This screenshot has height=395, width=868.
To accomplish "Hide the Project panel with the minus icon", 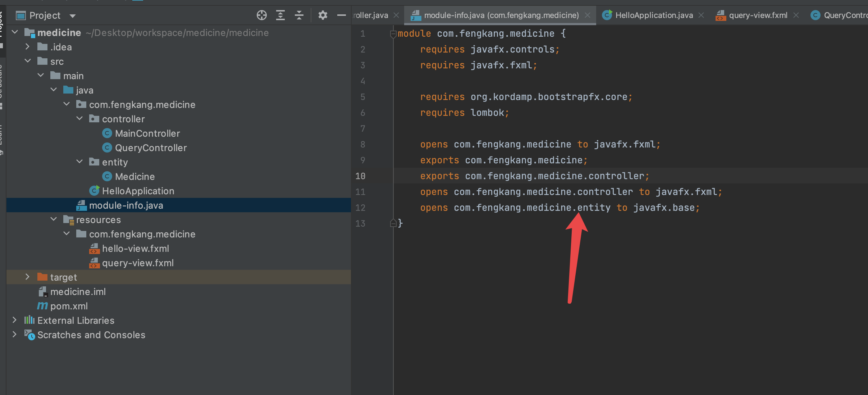I will point(341,15).
